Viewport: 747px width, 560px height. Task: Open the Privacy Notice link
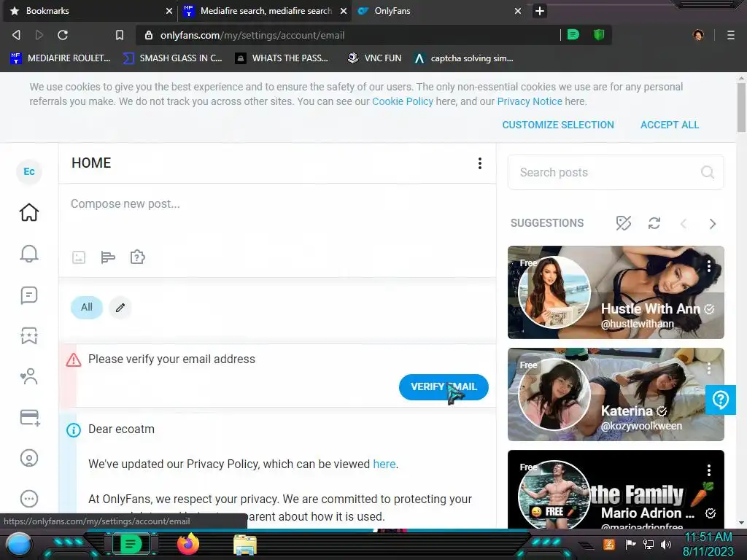(530, 101)
